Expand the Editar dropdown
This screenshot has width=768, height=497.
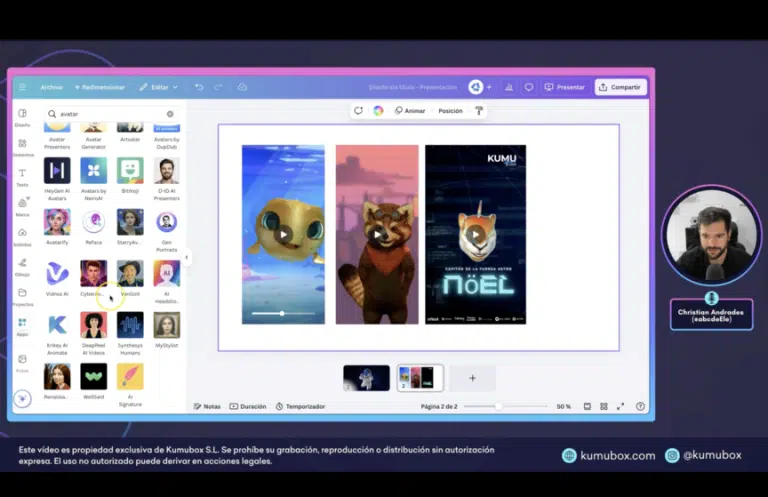tap(159, 87)
